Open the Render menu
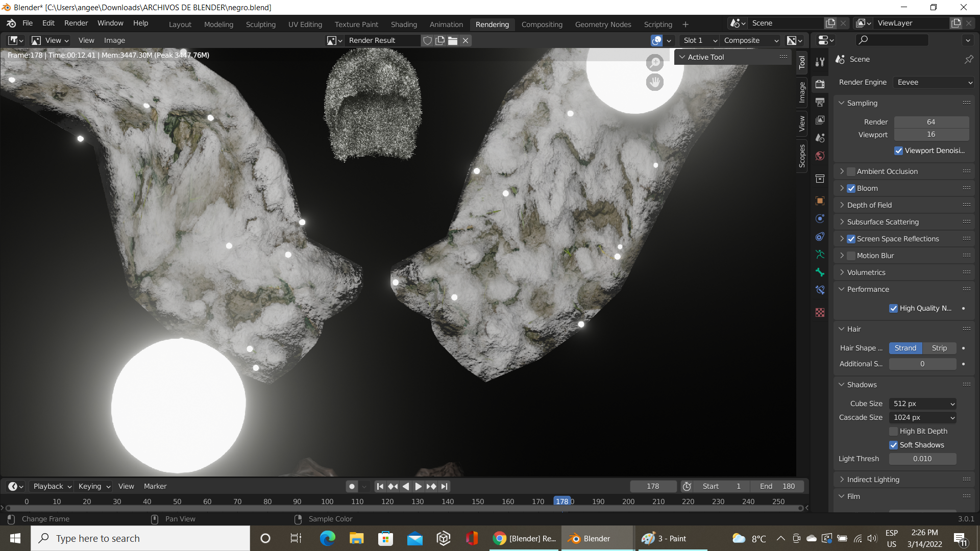This screenshot has height=551, width=980. click(x=76, y=23)
